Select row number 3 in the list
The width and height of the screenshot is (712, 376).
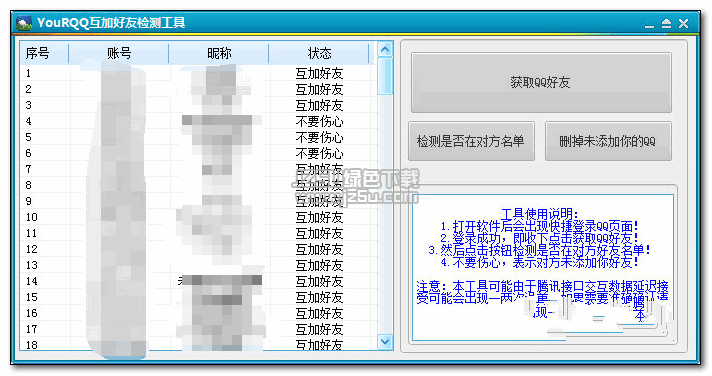(198, 105)
